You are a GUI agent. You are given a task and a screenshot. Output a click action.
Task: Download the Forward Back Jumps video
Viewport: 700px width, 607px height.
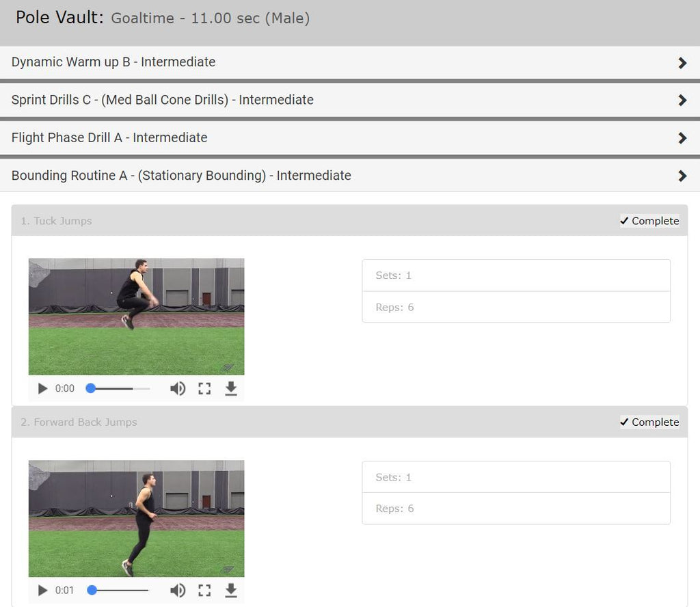[x=231, y=590]
